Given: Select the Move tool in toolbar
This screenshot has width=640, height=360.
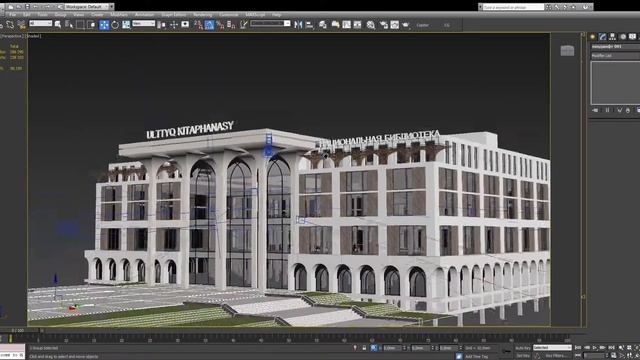Looking at the screenshot, I should pos(104,25).
